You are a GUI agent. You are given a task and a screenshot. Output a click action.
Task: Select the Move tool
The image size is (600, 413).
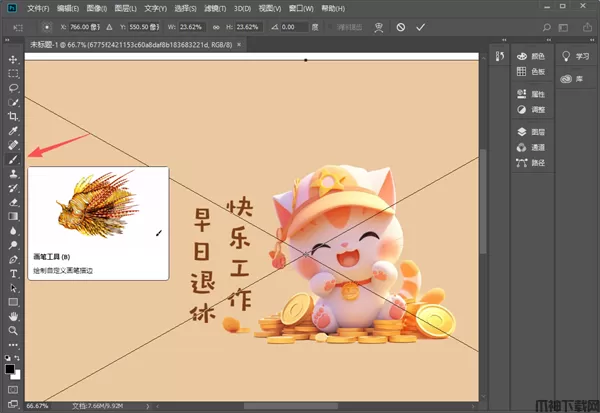point(14,60)
